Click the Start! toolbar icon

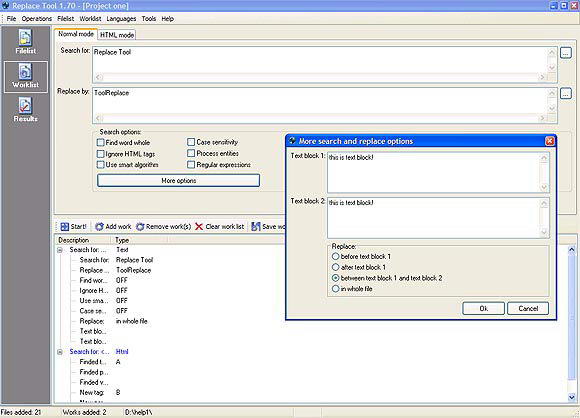[65, 226]
